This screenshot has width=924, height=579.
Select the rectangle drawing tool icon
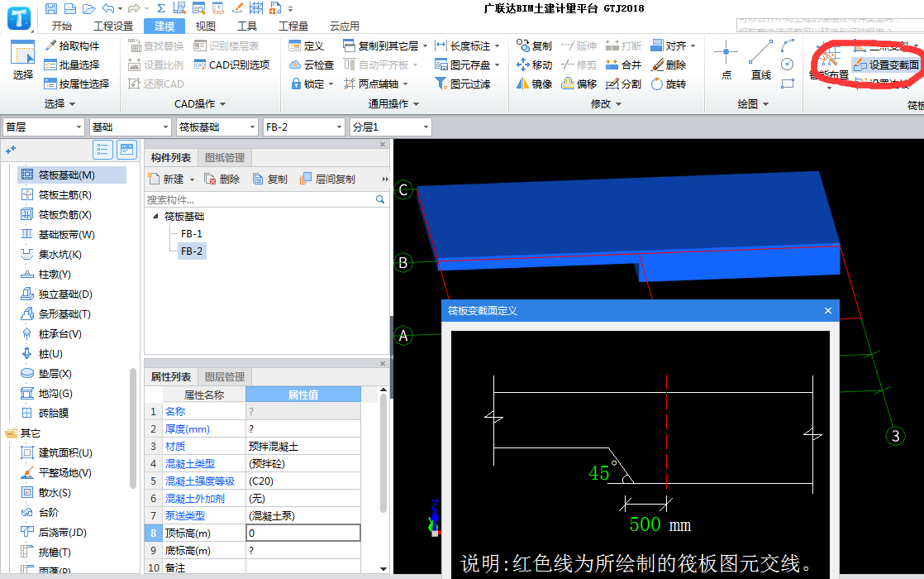click(788, 84)
